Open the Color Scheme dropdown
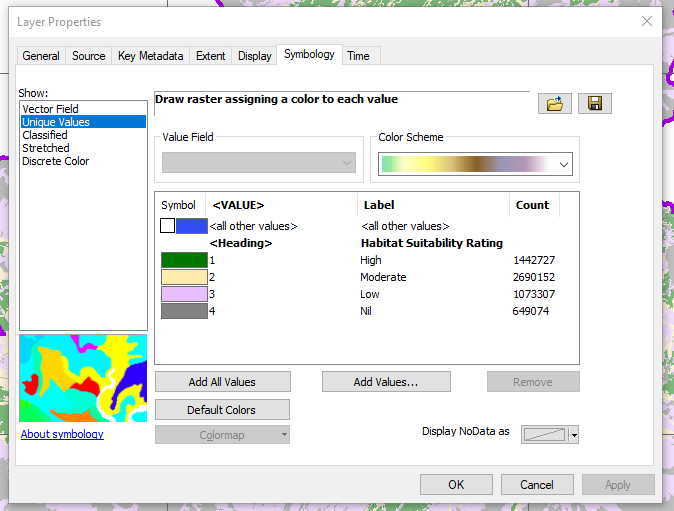 [475, 164]
